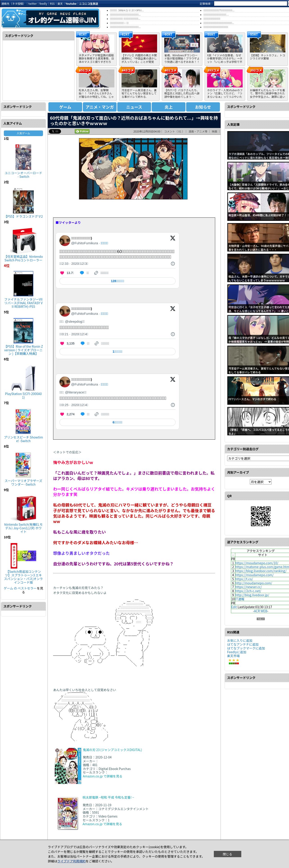
Task: Click the X logo on the 13.7 likes tweet
Action: point(173,238)
